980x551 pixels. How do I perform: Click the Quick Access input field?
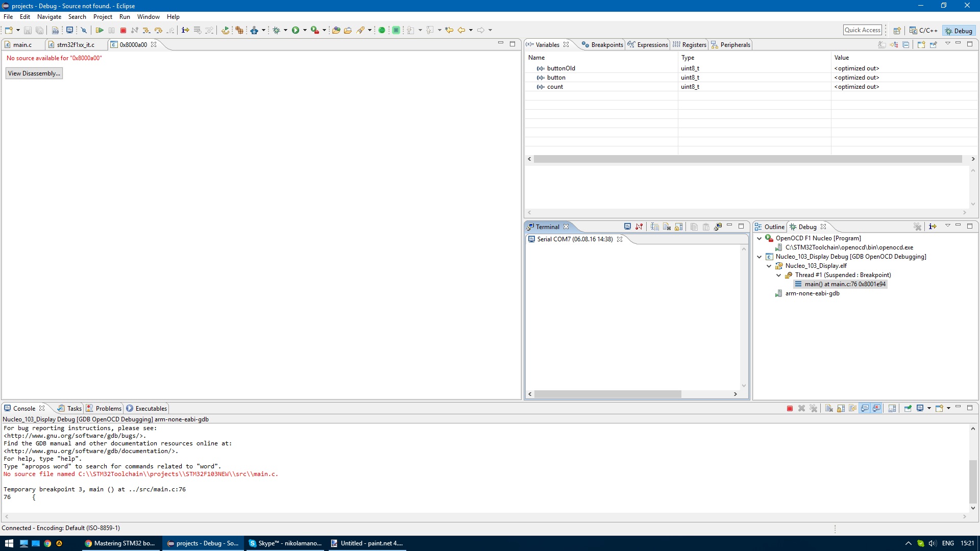(863, 30)
